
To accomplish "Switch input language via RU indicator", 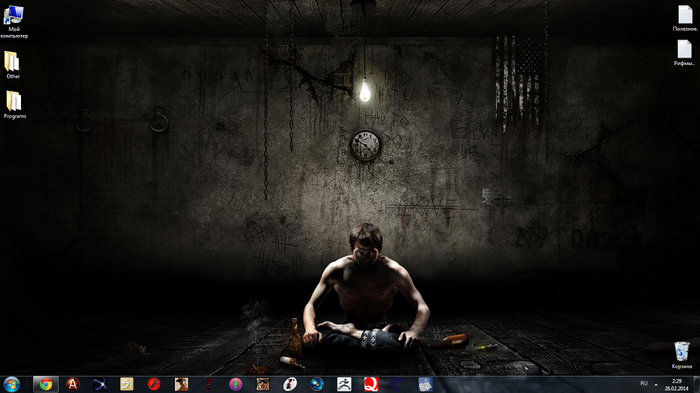I will (x=644, y=384).
